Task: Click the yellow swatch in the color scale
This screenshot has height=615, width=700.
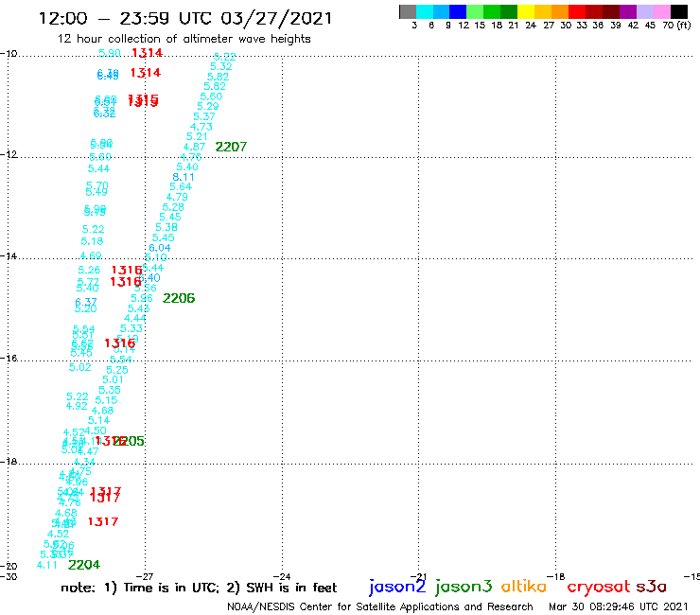Action: point(526,11)
